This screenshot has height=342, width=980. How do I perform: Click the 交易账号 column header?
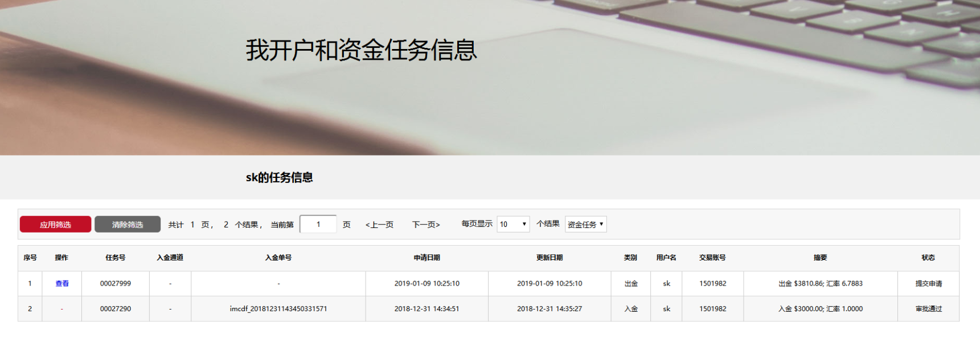pyautogui.click(x=712, y=258)
